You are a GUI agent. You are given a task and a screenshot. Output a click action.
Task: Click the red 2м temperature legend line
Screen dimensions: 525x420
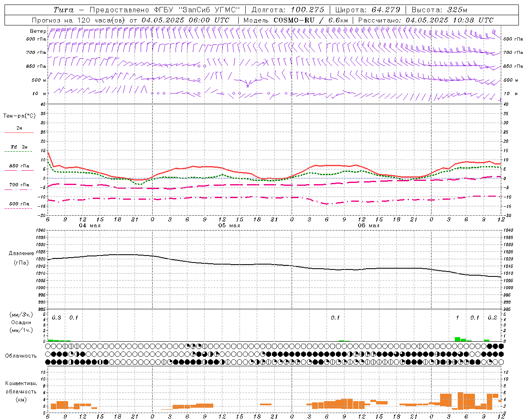(19, 132)
